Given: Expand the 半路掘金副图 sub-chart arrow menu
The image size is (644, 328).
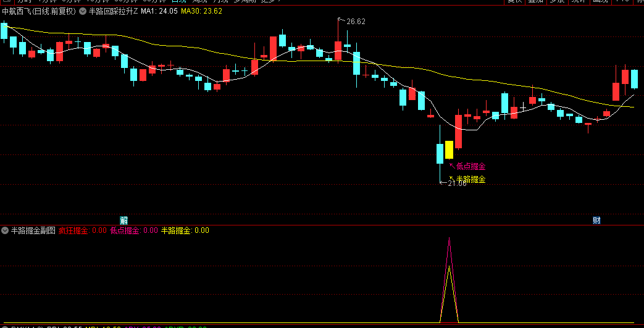Looking at the screenshot, I should click(x=5, y=230).
